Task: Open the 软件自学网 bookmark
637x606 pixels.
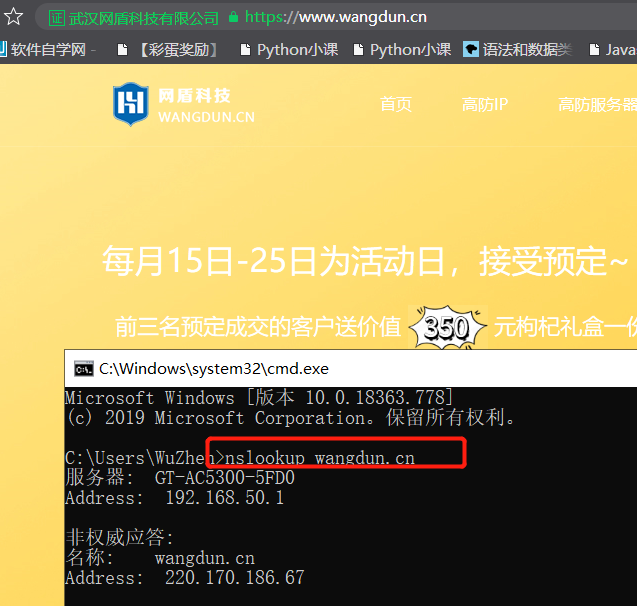Action: (x=48, y=50)
